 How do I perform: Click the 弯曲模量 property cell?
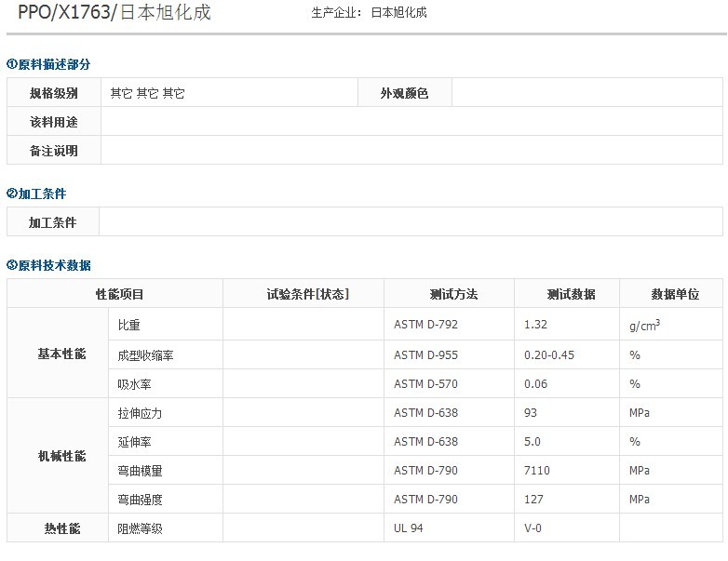click(166, 470)
